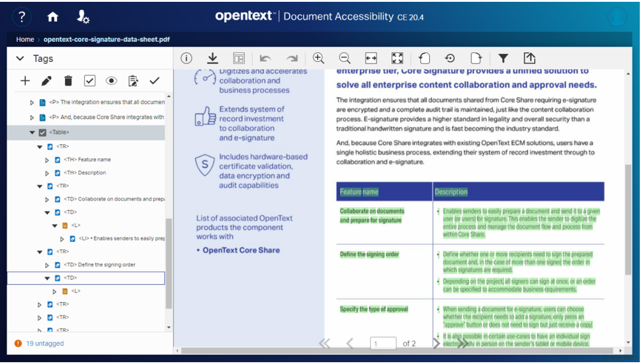Click the pencil edit tag icon
This screenshot has height=364, width=641.
pos(46,81)
